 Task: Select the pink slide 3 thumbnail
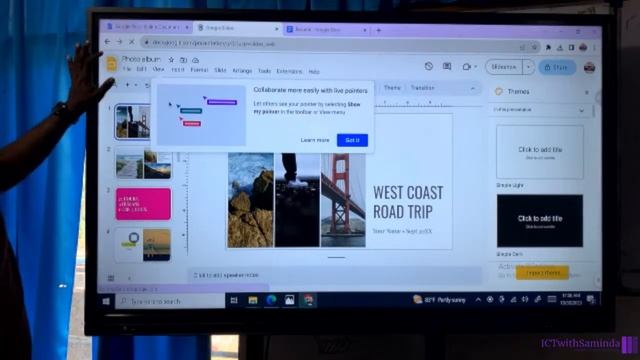coord(143,204)
